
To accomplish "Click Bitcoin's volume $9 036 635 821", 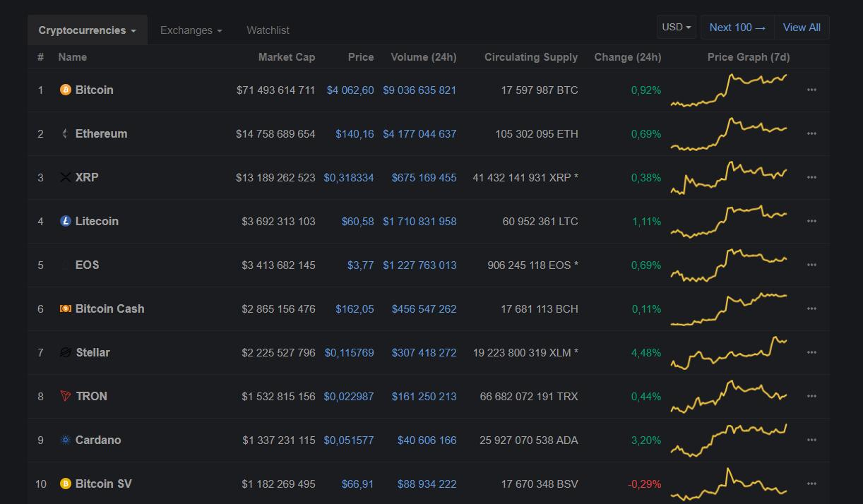I will (419, 90).
